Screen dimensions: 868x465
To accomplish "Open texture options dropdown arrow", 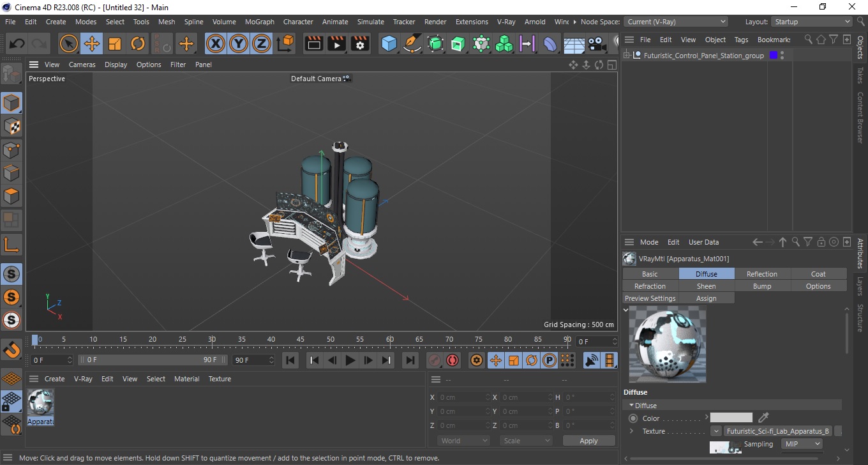I will [716, 431].
